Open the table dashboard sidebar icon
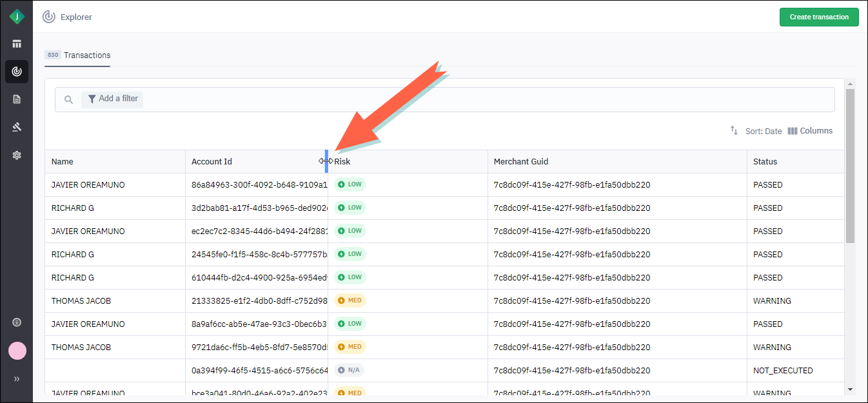The height and width of the screenshot is (403, 868). (x=17, y=44)
